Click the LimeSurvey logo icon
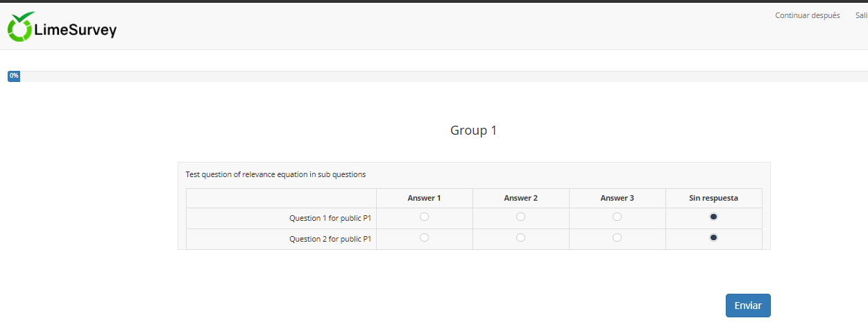The width and height of the screenshot is (868, 334). (x=21, y=27)
